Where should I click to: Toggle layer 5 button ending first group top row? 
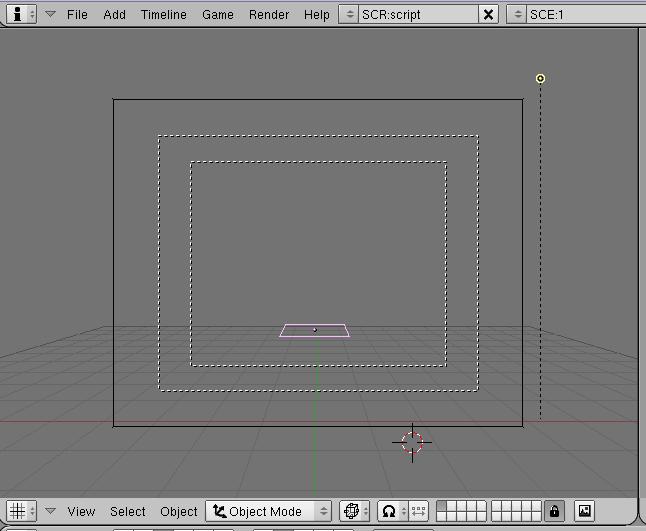click(482, 506)
